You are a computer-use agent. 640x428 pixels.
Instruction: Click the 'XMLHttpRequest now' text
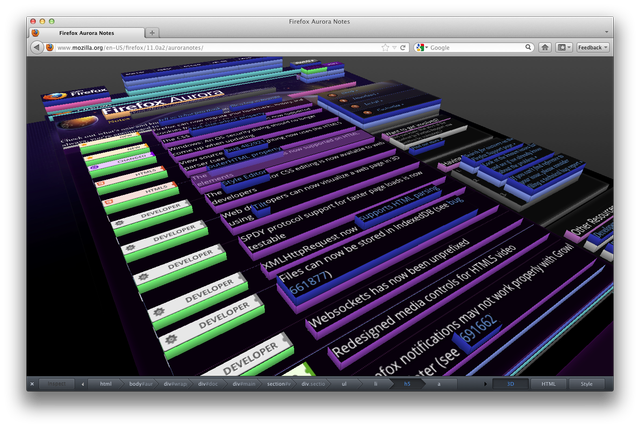[309, 247]
